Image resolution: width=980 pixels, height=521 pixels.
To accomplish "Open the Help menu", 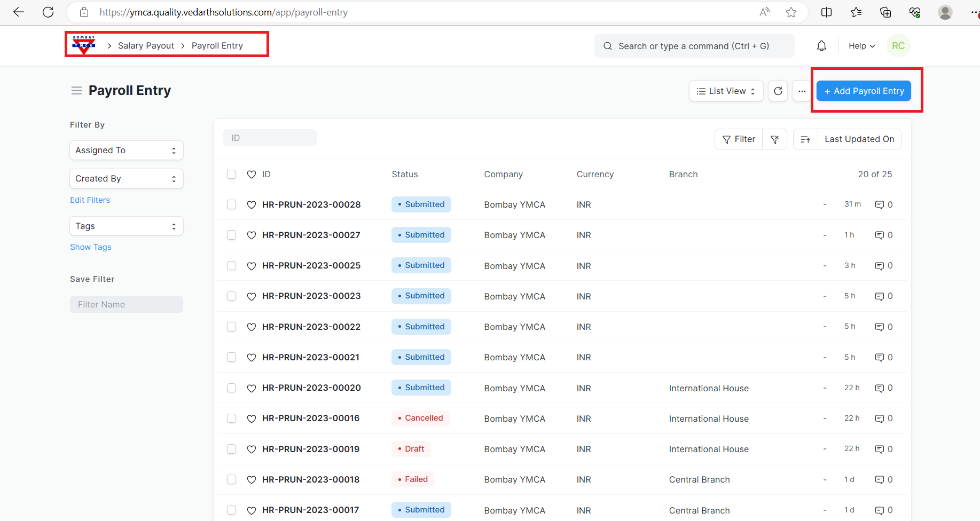I will 861,46.
